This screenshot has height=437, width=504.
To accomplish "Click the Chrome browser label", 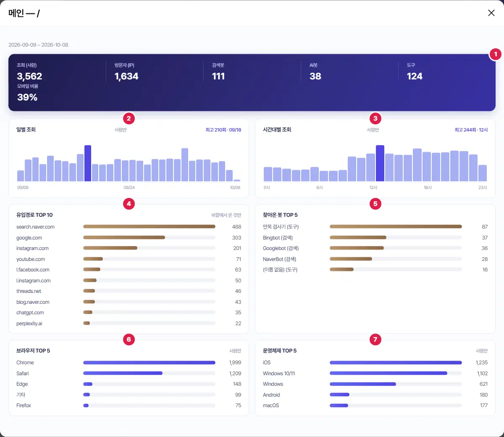I will (25, 363).
